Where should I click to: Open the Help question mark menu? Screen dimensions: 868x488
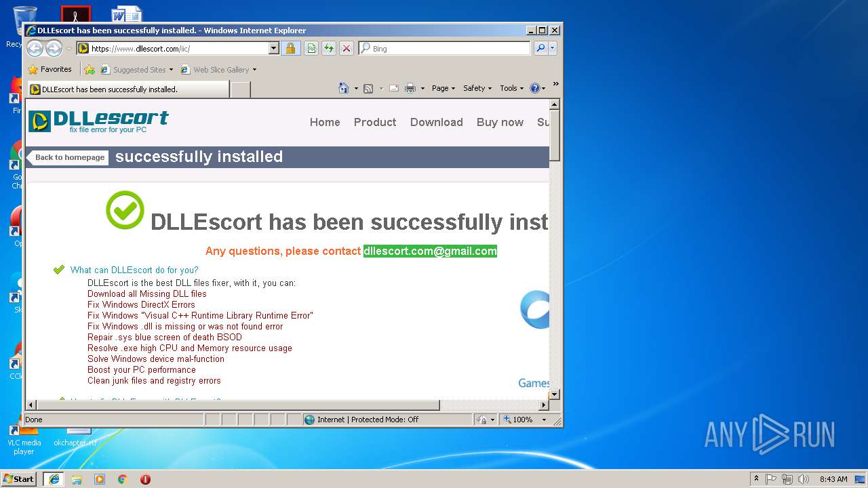coord(538,88)
